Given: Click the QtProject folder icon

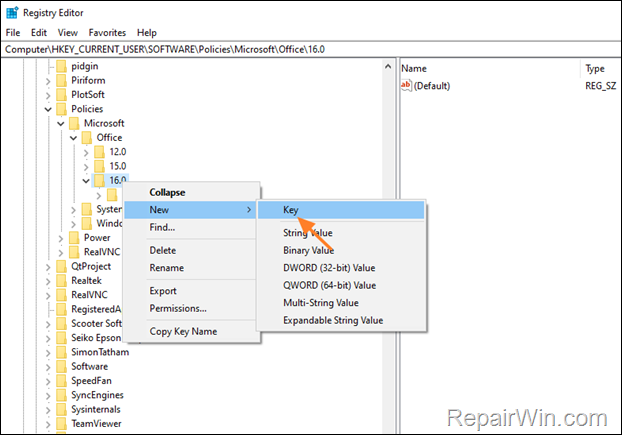Looking at the screenshot, I should [61, 266].
